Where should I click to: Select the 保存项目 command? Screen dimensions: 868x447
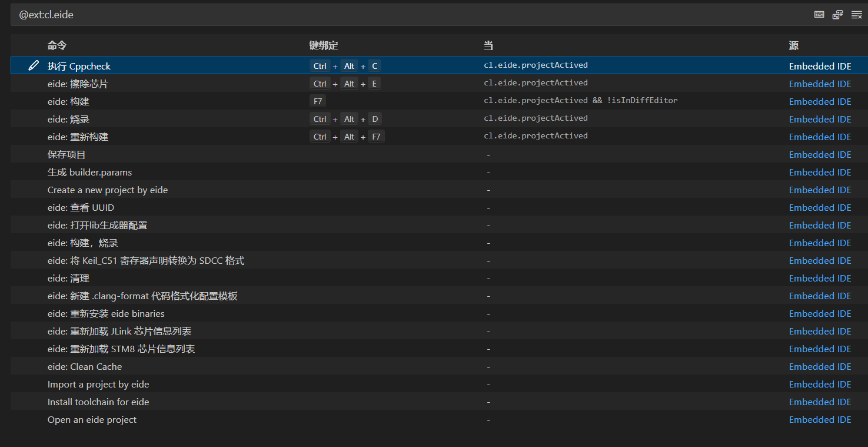click(66, 154)
